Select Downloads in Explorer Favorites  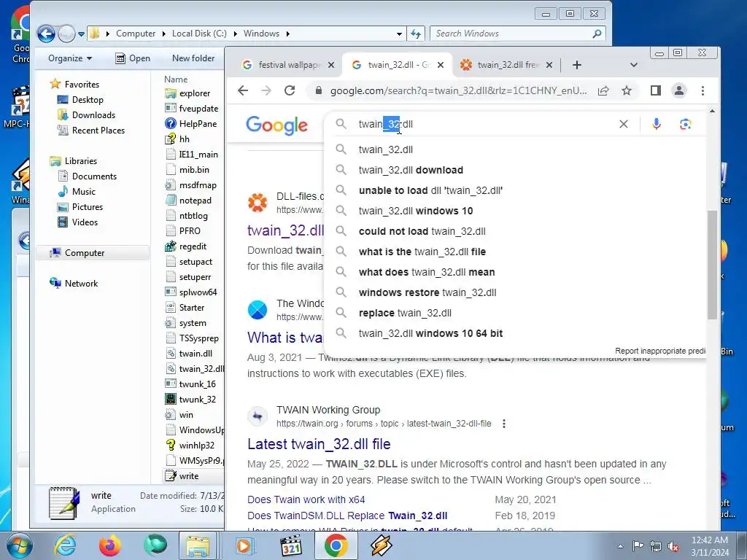tap(86, 115)
